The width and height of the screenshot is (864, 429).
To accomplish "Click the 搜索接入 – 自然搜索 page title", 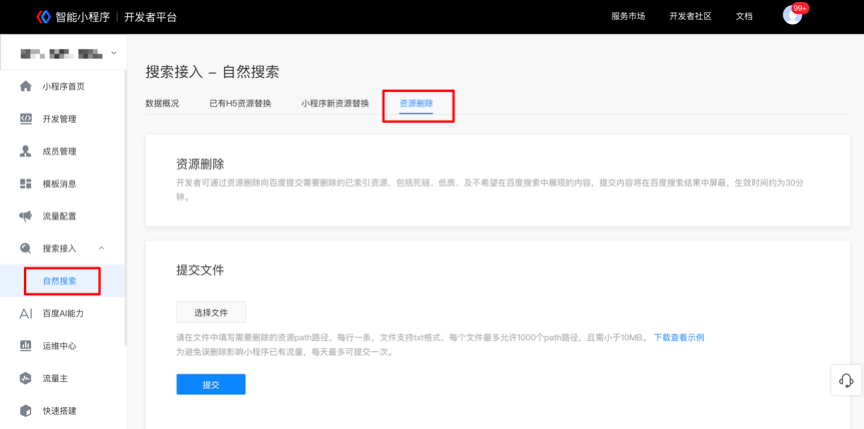I will tap(212, 72).
